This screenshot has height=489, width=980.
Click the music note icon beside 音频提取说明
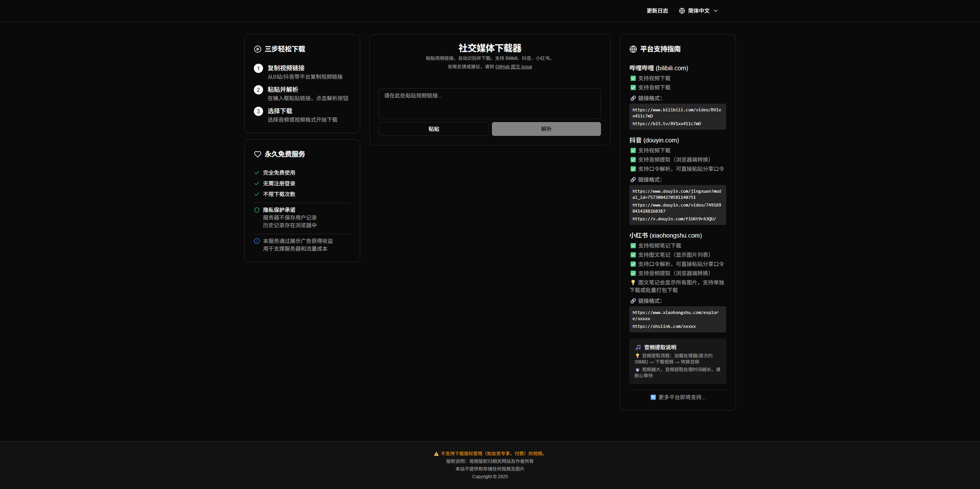[x=637, y=347]
